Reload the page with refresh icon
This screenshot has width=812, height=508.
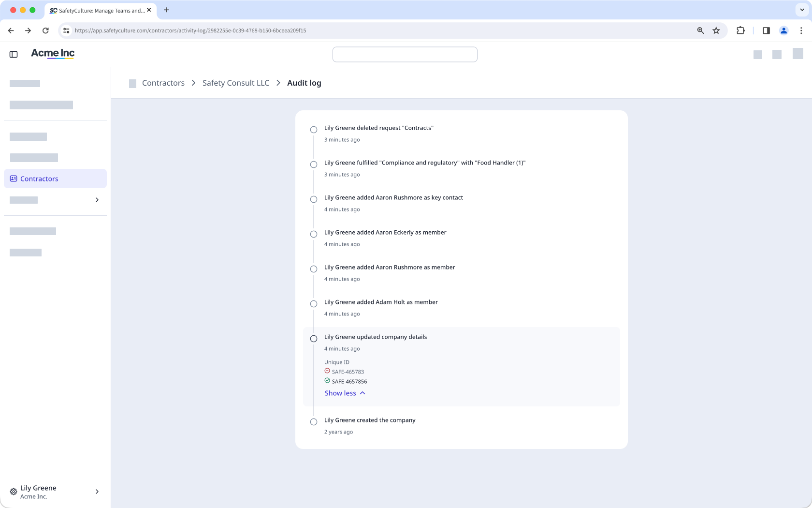click(45, 30)
